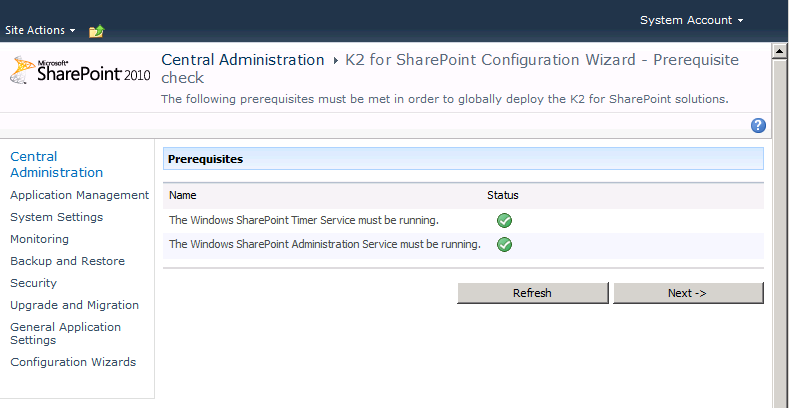This screenshot has width=789, height=408.
Task: Open Upgrade and Migration page
Action: coord(74,305)
